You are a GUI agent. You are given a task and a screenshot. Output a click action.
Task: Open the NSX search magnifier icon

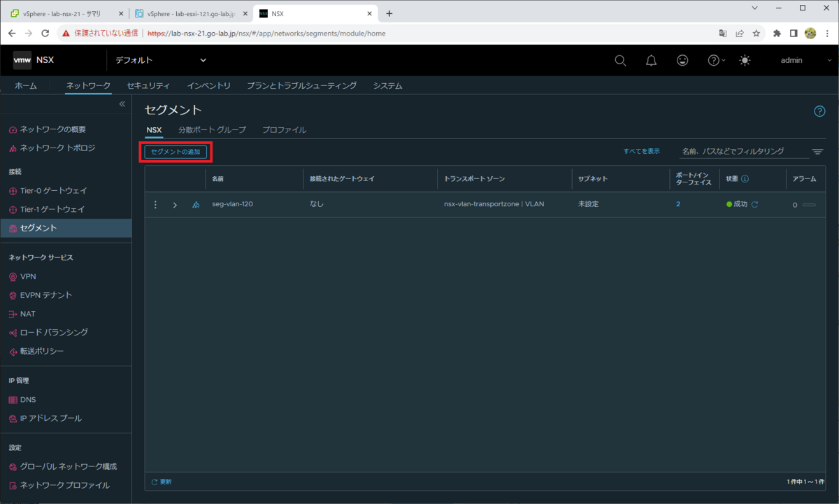pos(620,61)
